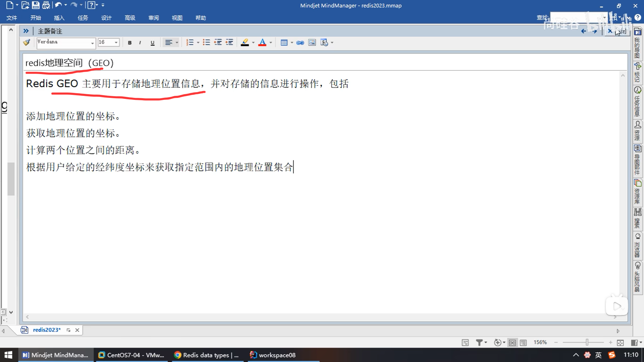Image resolution: width=644 pixels, height=362 pixels.
Task: Click the format painter brush icon
Action: [27, 43]
